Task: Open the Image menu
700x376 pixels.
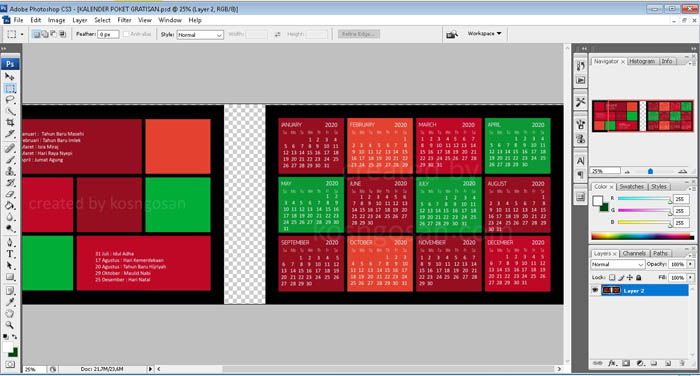Action: pyautogui.click(x=56, y=20)
